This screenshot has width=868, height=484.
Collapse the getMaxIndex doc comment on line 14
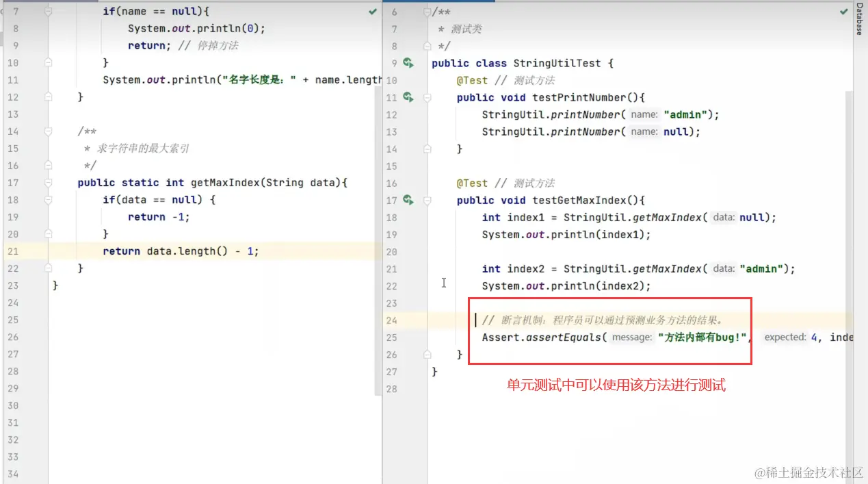tap(49, 131)
